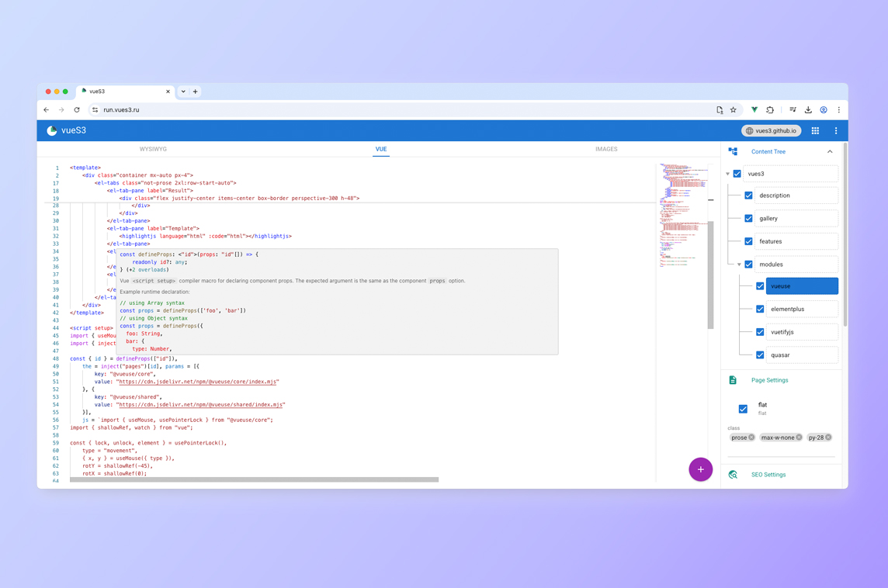Open the media controls icon in the toolbar
Viewport: 888px width, 588px height.
(x=793, y=110)
